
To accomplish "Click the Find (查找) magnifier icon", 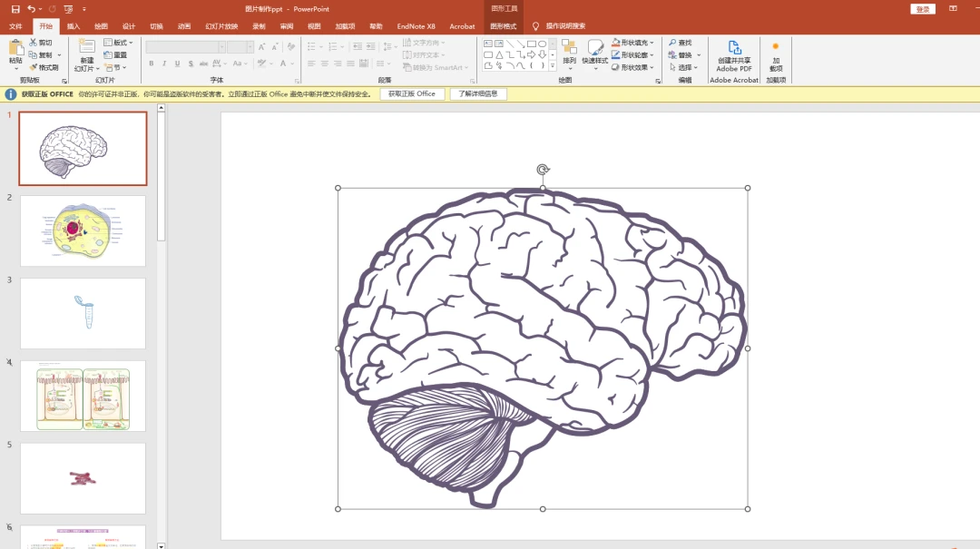I will (x=672, y=43).
